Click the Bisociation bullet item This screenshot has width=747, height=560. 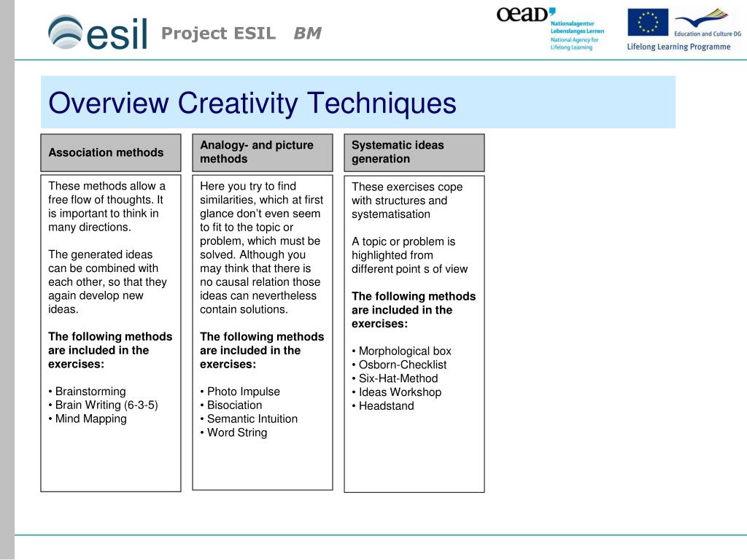click(x=231, y=405)
